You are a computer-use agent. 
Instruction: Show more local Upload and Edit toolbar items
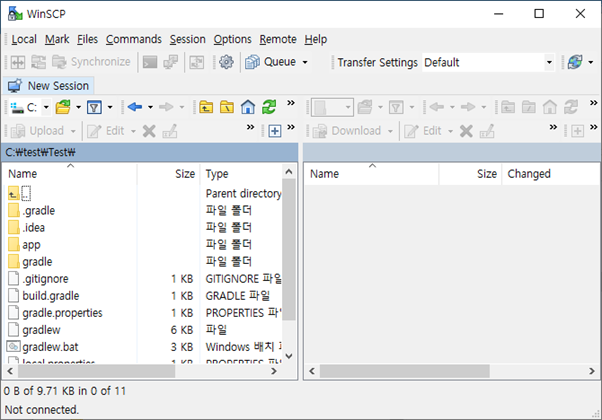tap(250, 127)
